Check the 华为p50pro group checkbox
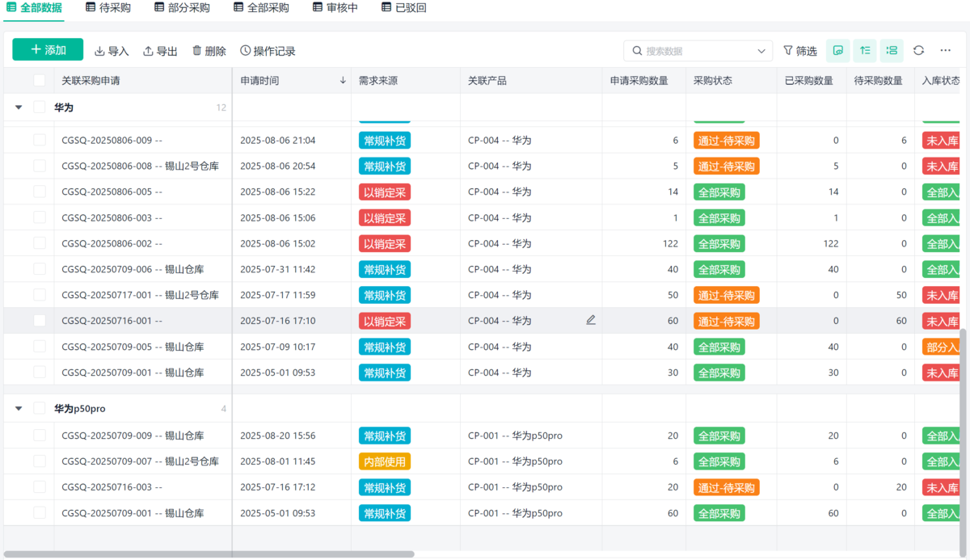Viewport: 970px width, 560px height. 40,409
